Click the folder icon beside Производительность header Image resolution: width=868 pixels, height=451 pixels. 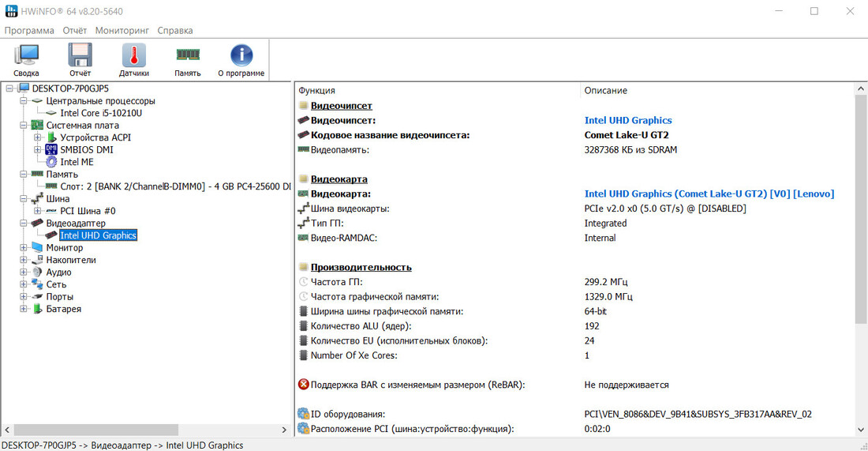[303, 267]
